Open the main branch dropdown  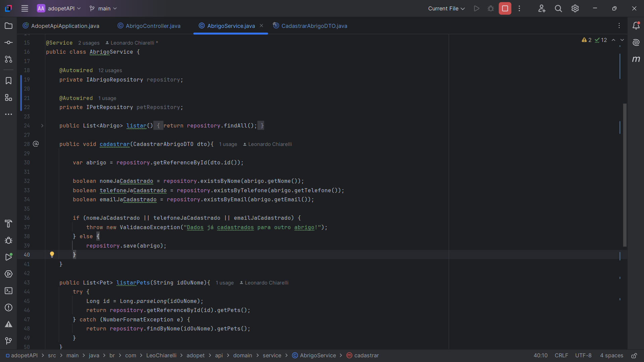coord(103,8)
